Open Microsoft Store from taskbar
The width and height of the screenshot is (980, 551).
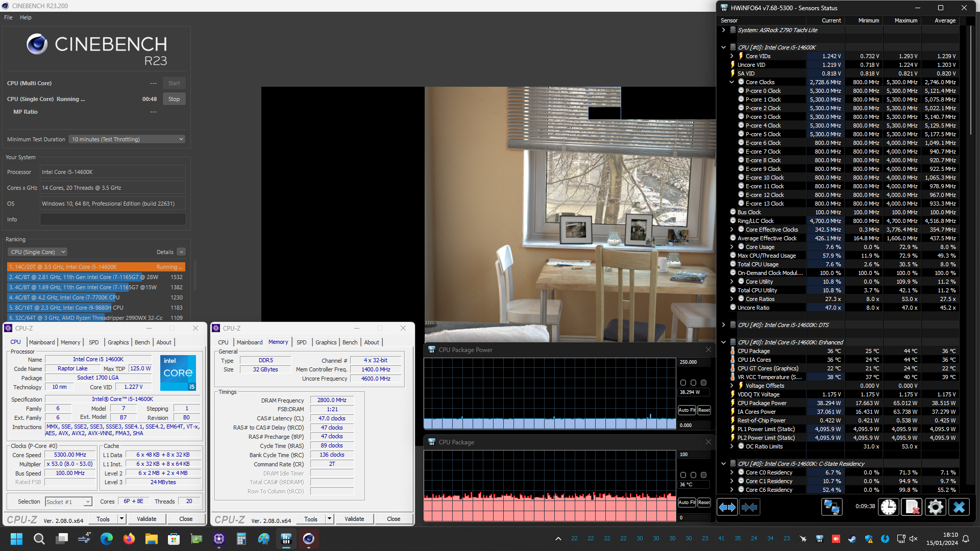pyautogui.click(x=174, y=539)
